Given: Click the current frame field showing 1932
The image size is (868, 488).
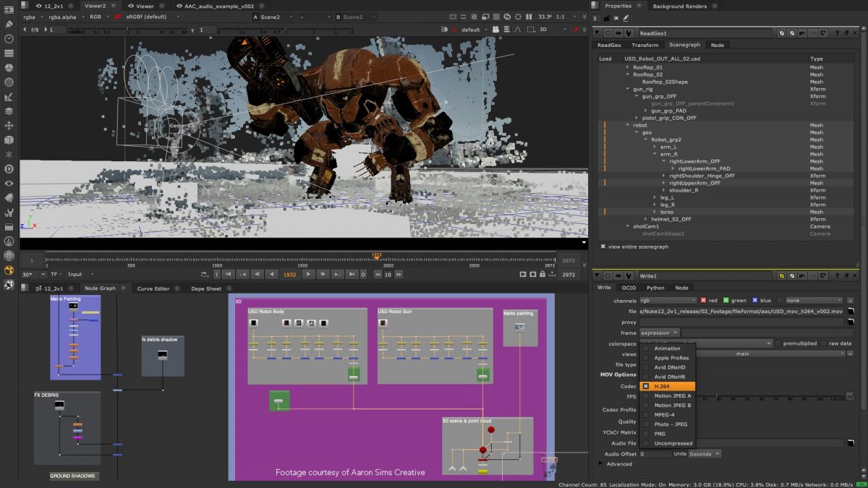Looking at the screenshot, I should pyautogui.click(x=292, y=275).
